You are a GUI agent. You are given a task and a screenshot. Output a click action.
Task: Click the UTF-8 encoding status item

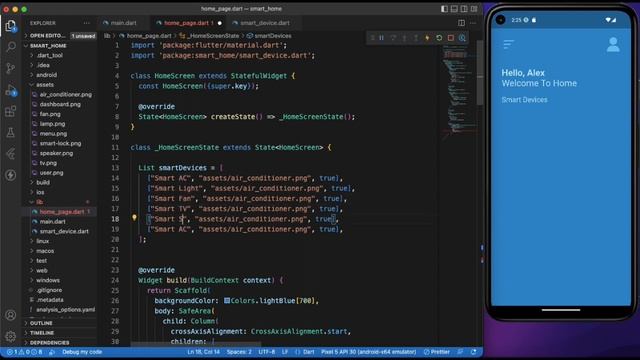pyautogui.click(x=267, y=352)
